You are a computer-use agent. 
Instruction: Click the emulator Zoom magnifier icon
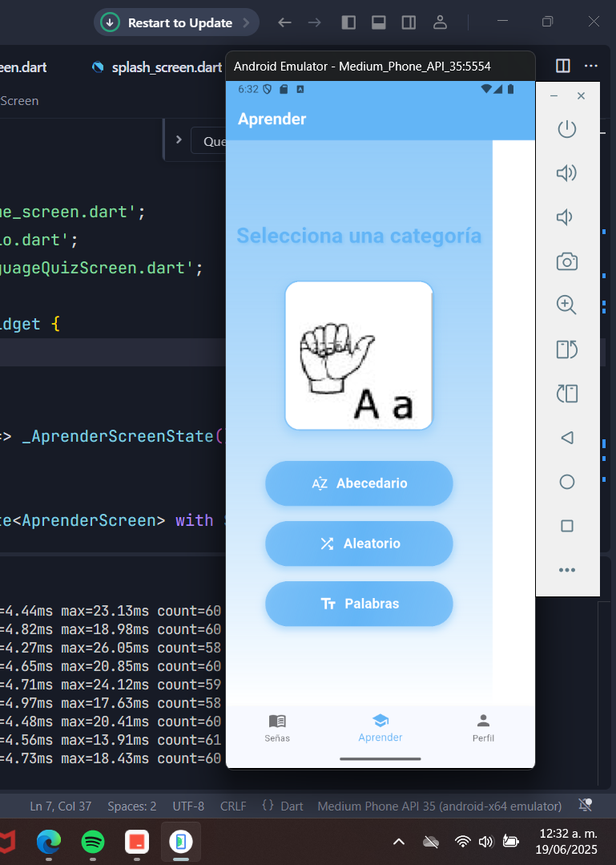(566, 305)
